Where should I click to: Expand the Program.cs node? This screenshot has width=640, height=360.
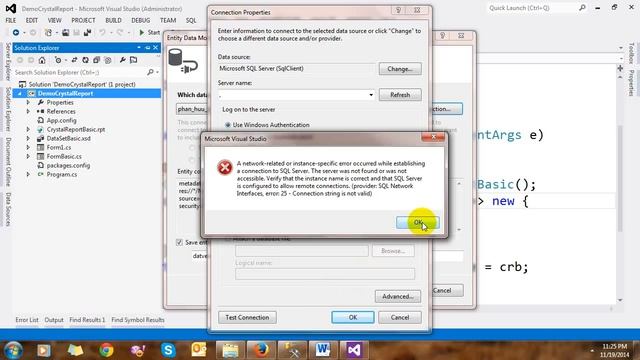click(x=28, y=174)
